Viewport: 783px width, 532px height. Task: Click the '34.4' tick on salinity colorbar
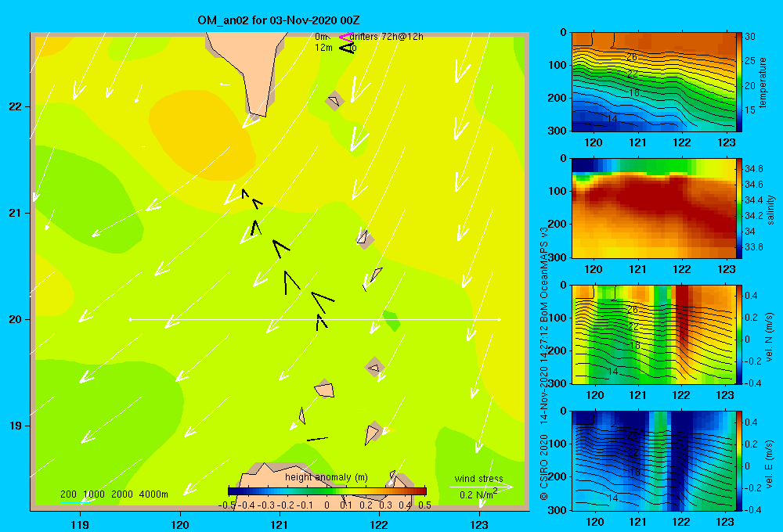click(753, 200)
